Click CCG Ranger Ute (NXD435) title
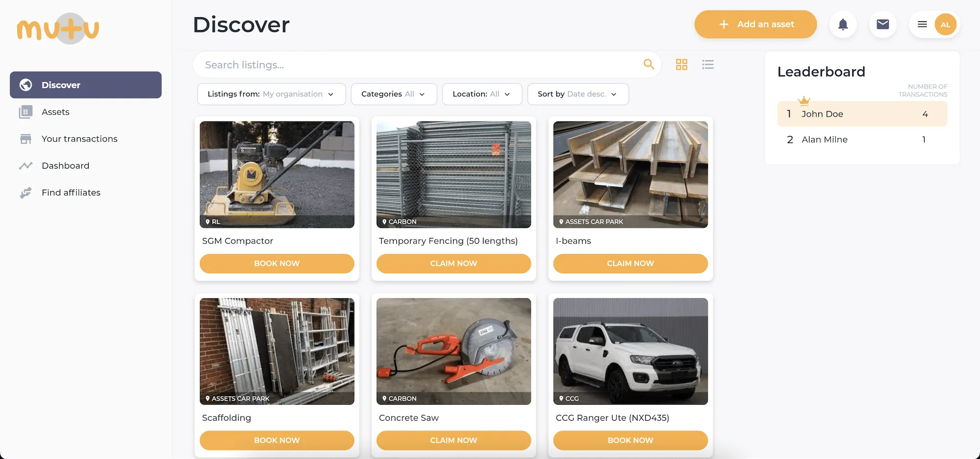980x459 pixels. coord(612,418)
